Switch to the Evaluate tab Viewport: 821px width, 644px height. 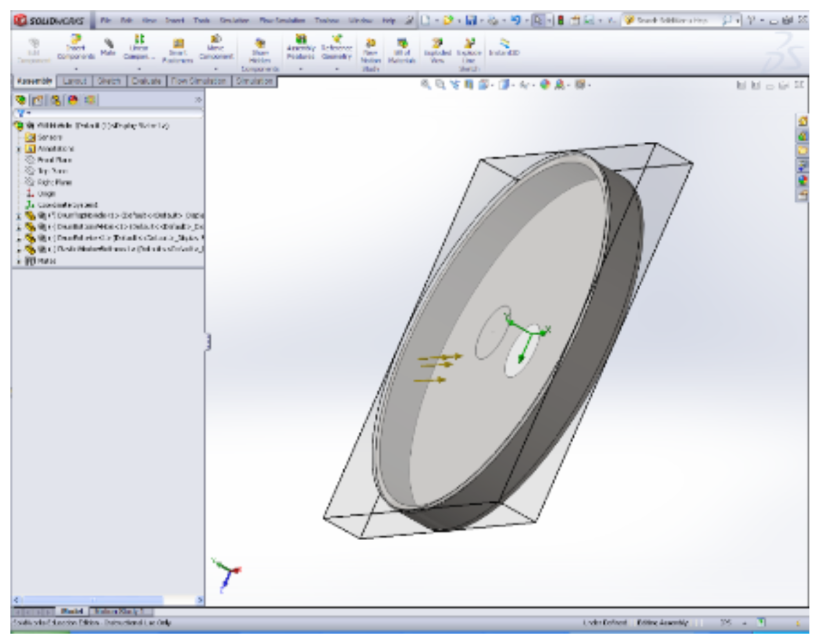coord(146,81)
